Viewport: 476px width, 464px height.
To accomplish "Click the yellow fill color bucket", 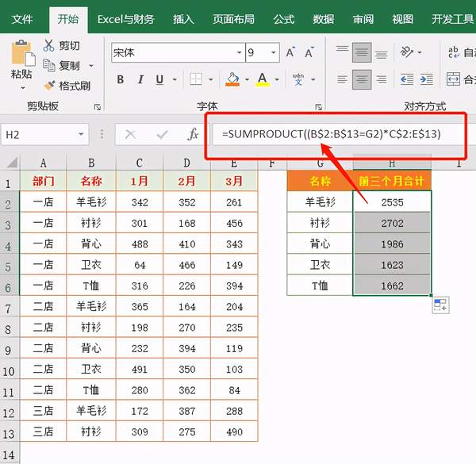I will coord(232,79).
